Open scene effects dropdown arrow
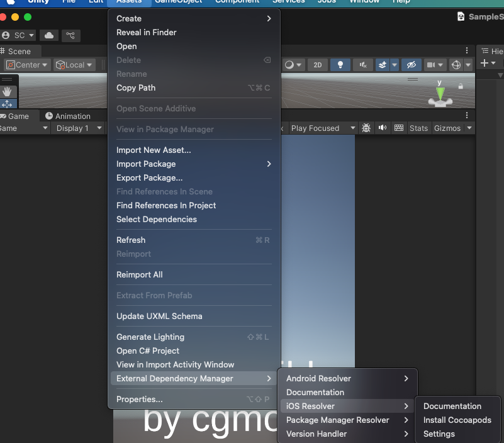 (x=395, y=65)
